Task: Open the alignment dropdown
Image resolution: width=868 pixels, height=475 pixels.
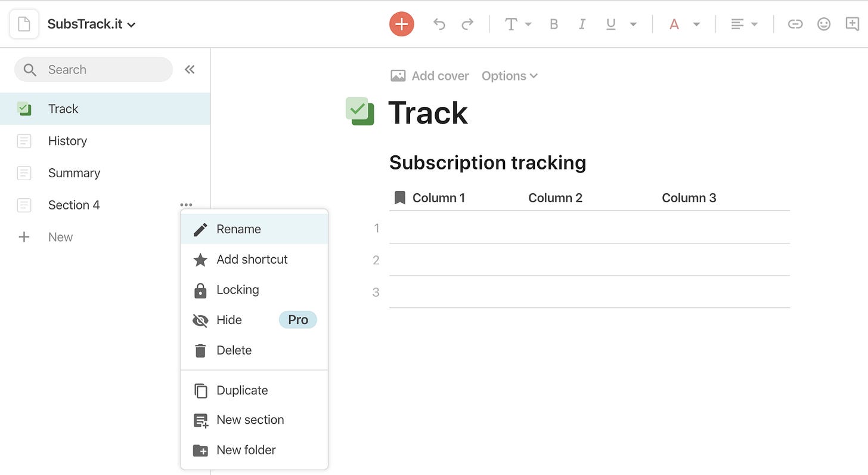Action: coord(745,24)
